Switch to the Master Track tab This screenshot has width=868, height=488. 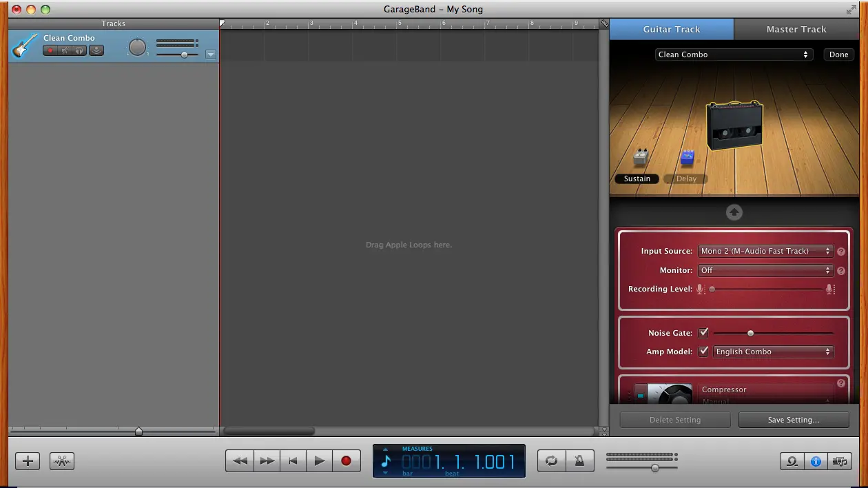point(796,30)
